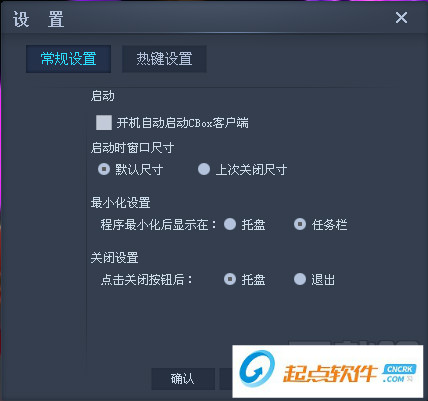The width and height of the screenshot is (428, 401).
Task: Enable 开机自动启动CBox客户端 checkbox
Action: point(104,123)
